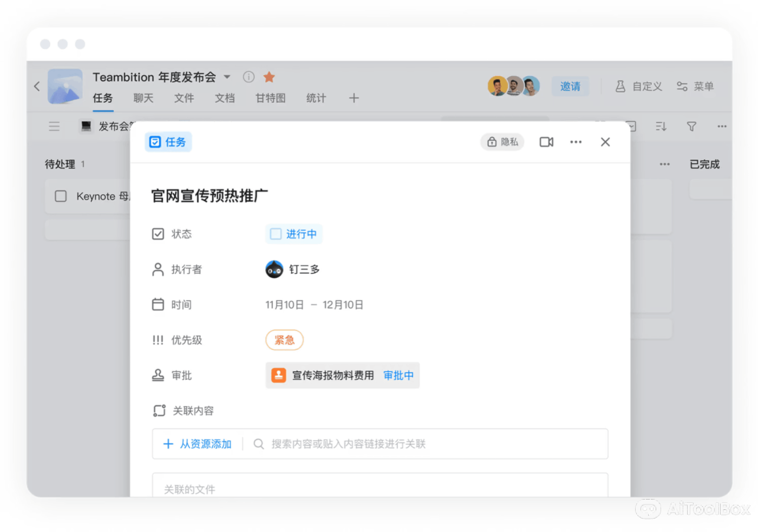
Task: Go back using the left chevron
Action: tap(37, 86)
